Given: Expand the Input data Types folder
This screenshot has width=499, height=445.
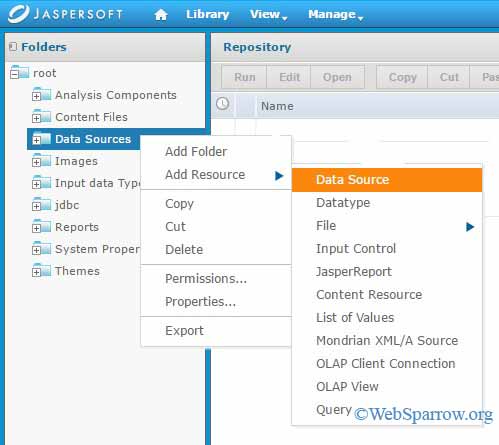Looking at the screenshot, I should [x=36, y=184].
